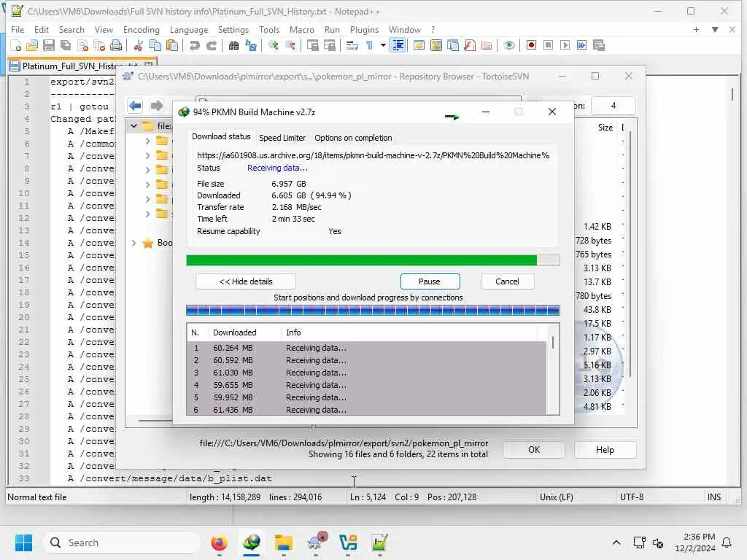This screenshot has width=747, height=560.
Task: Click the Cut scissors icon in toolbar
Action: click(x=139, y=46)
